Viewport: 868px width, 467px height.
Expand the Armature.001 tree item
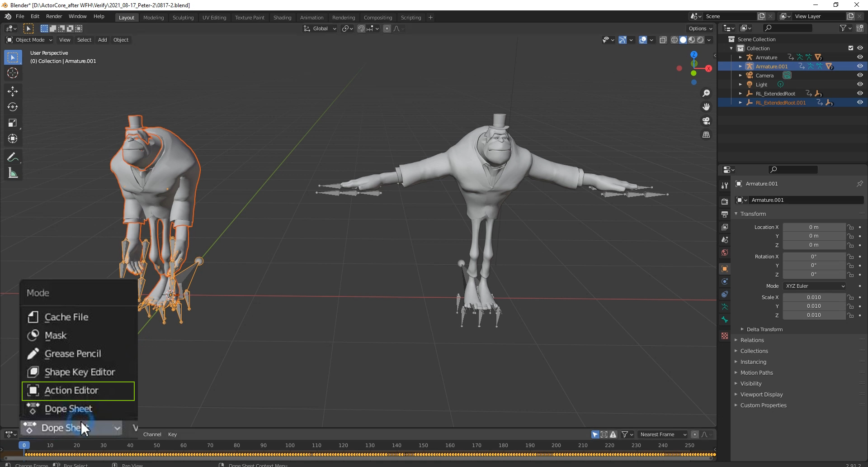pyautogui.click(x=741, y=66)
